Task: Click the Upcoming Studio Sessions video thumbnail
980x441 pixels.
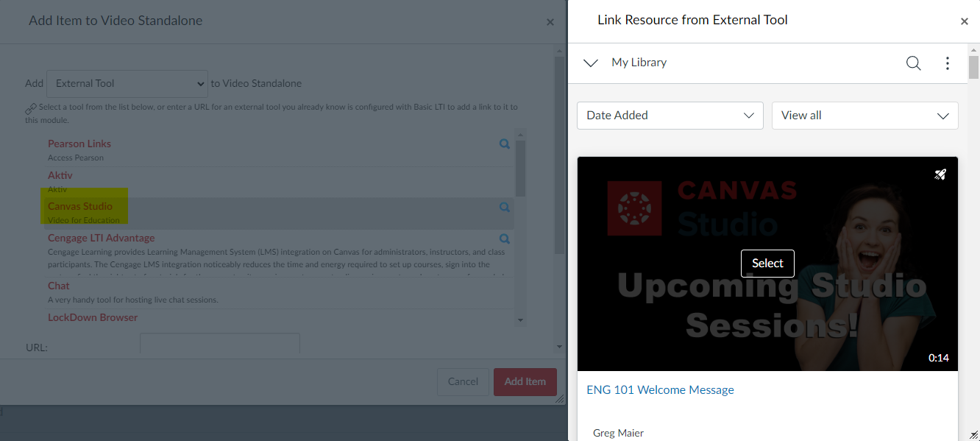Action: [x=767, y=264]
